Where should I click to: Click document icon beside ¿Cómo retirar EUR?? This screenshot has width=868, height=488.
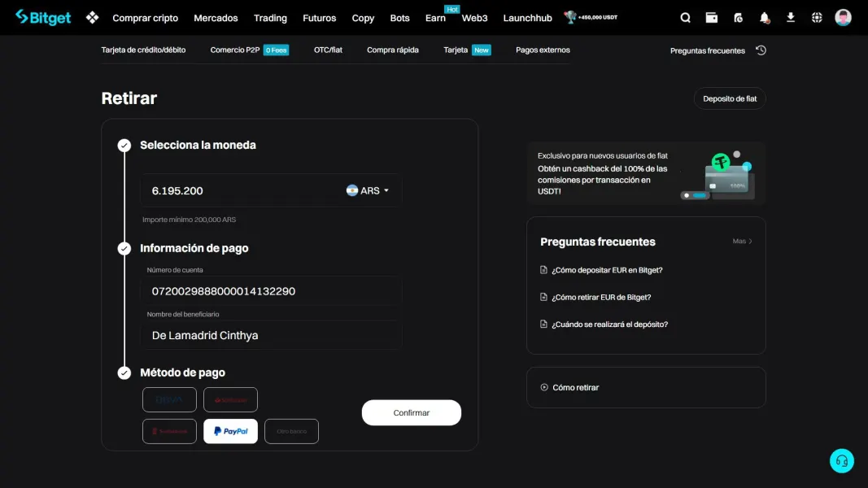pyautogui.click(x=543, y=297)
